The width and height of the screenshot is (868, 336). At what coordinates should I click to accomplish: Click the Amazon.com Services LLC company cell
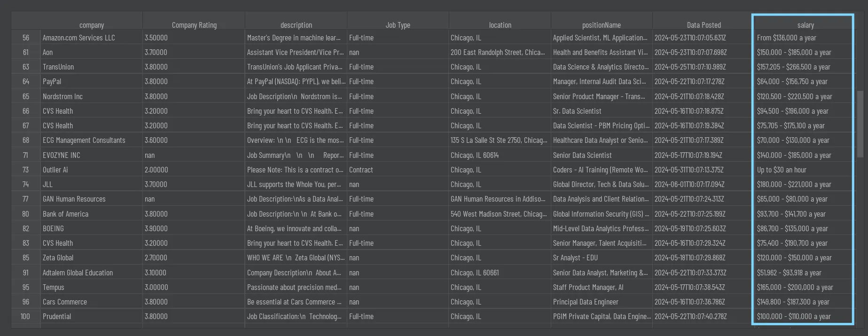click(x=91, y=38)
